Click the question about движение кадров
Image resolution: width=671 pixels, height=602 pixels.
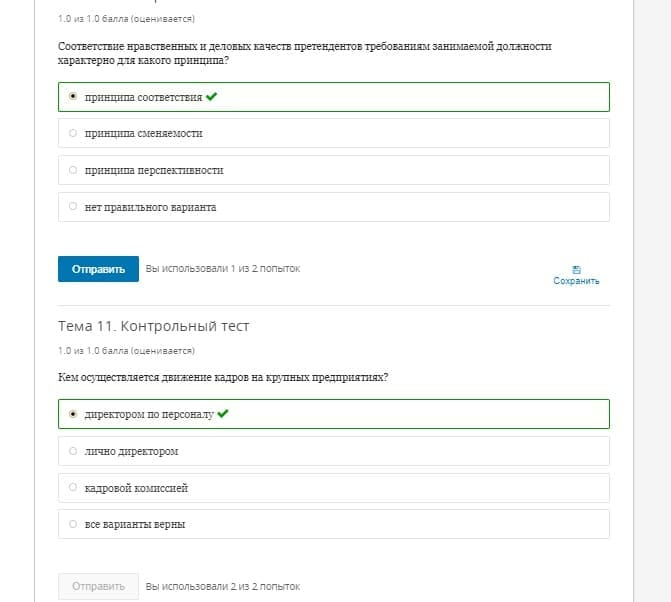(223, 377)
